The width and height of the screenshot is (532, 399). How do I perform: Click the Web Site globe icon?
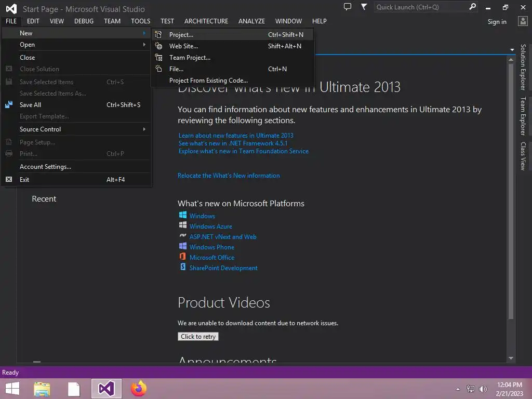click(158, 46)
